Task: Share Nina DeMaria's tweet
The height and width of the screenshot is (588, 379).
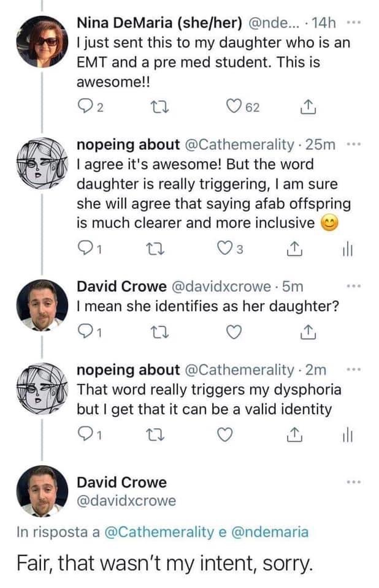Action: (x=304, y=108)
